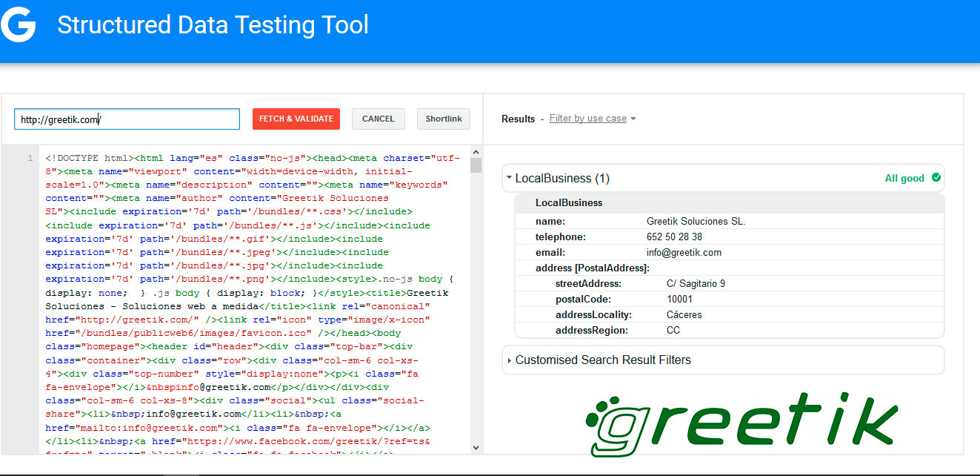Click the address [PostalAddress] row

point(730,268)
